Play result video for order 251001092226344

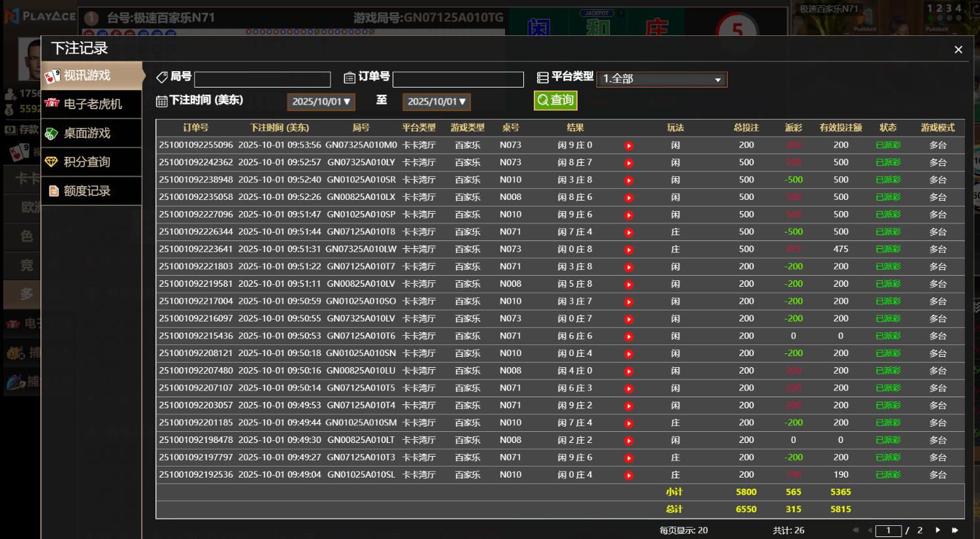tap(629, 233)
